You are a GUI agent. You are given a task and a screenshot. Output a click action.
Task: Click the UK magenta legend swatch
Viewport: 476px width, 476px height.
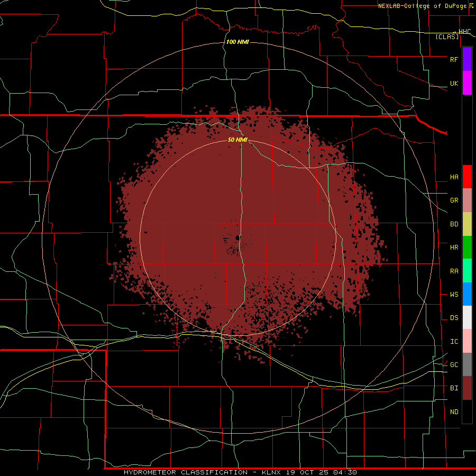click(467, 83)
